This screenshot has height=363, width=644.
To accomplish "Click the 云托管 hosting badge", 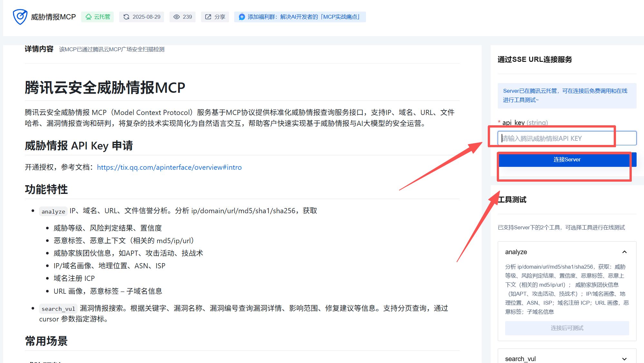I will (x=97, y=17).
